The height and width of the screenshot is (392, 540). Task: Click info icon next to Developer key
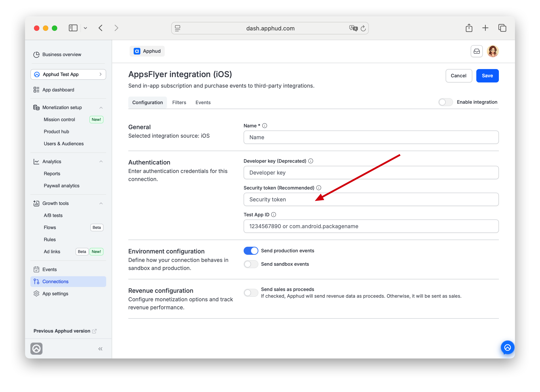coord(311,161)
